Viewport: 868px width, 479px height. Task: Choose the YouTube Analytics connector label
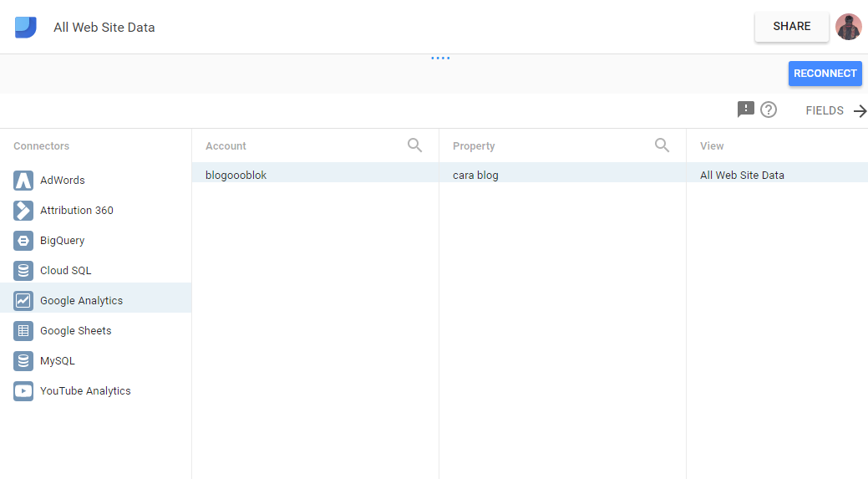(x=85, y=391)
